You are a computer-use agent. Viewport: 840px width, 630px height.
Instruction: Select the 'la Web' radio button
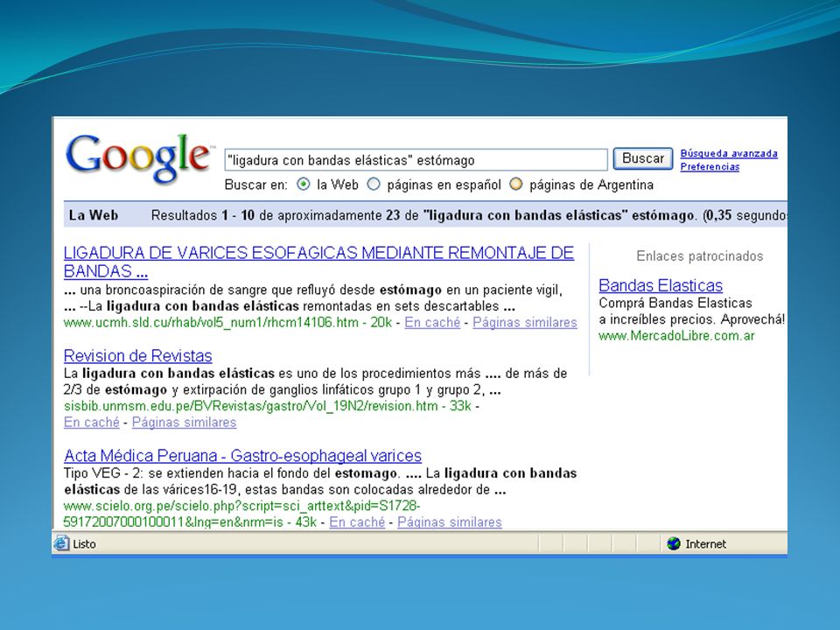(304, 185)
